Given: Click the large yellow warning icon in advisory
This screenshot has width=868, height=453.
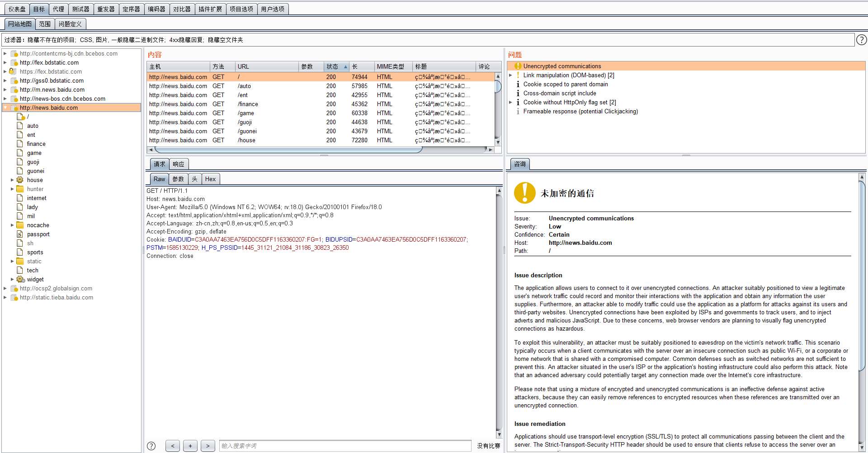Looking at the screenshot, I should [x=524, y=193].
